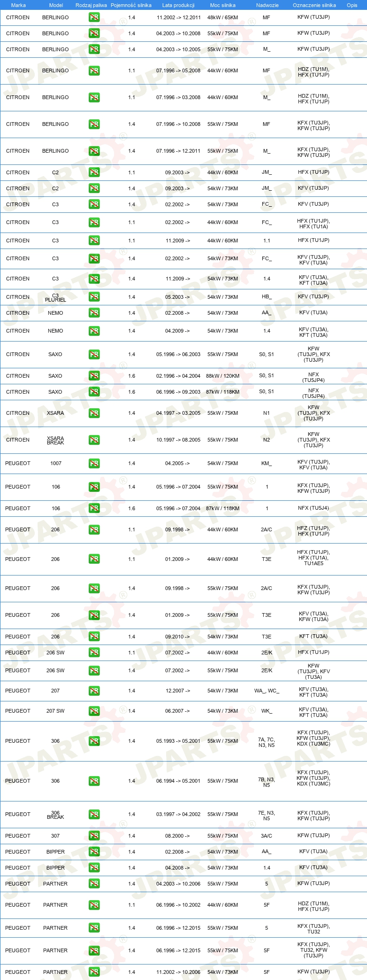Click the 3A/C body code cell
The image size is (367, 980).
click(x=267, y=836)
